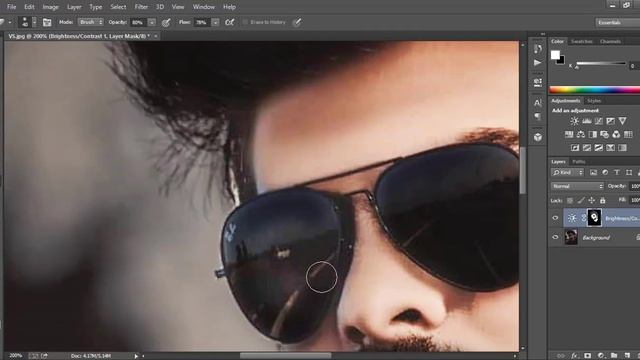The width and height of the screenshot is (640, 360).
Task: Open the Flow slider dropdown arrow
Action: 215,22
